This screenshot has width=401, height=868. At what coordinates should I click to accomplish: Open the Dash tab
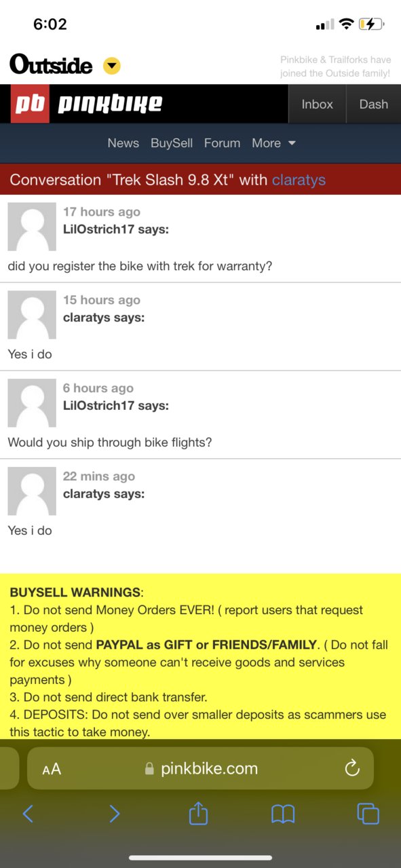[374, 104]
